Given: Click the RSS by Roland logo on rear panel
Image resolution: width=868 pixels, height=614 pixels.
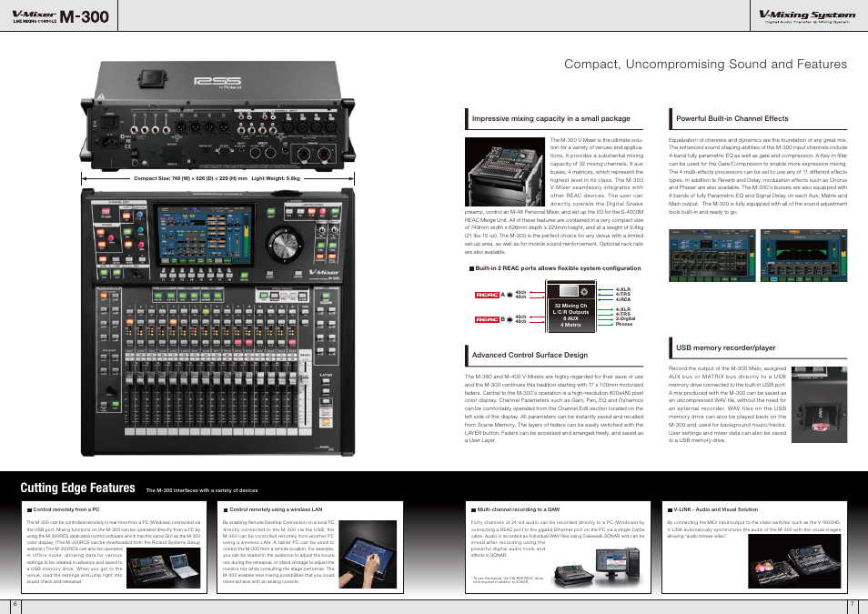Looking at the screenshot, I should tap(217, 83).
